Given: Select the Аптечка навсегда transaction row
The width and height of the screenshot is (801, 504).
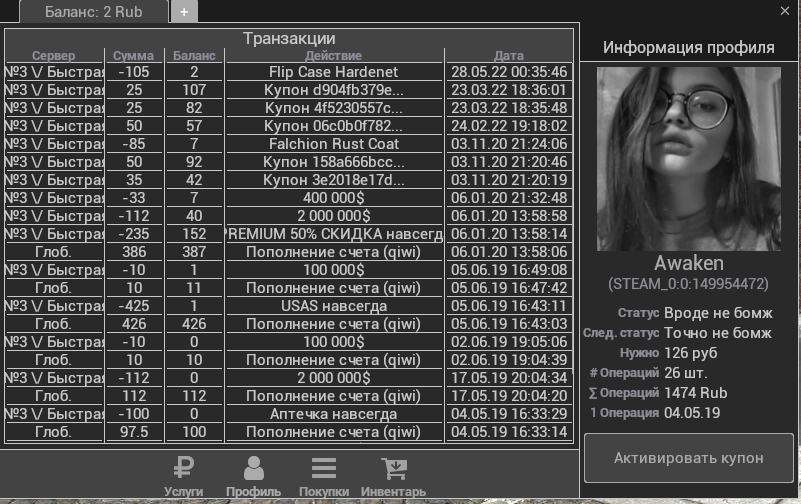Looking at the screenshot, I should click(334, 414).
